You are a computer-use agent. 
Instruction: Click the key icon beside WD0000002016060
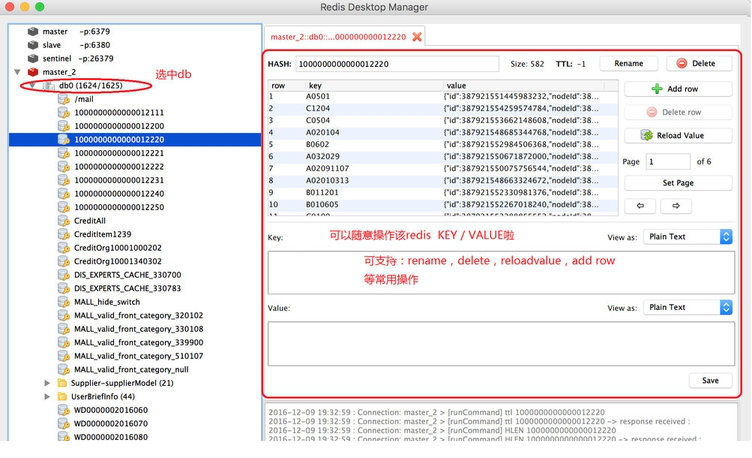pyautogui.click(x=64, y=410)
